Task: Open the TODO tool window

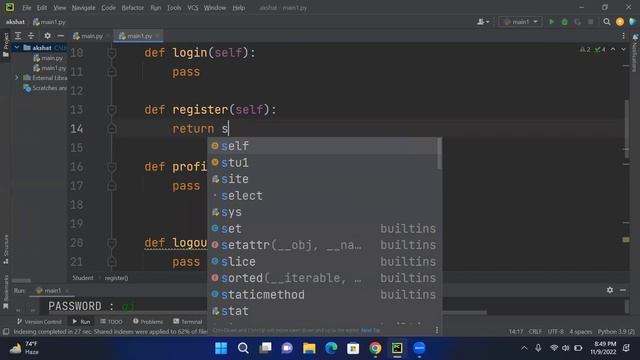Action: tap(111, 322)
